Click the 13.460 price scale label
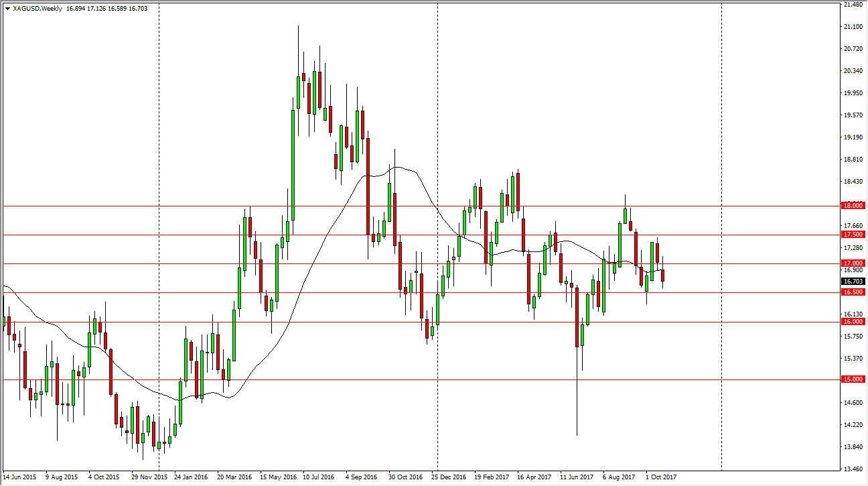868x486 pixels. (854, 469)
